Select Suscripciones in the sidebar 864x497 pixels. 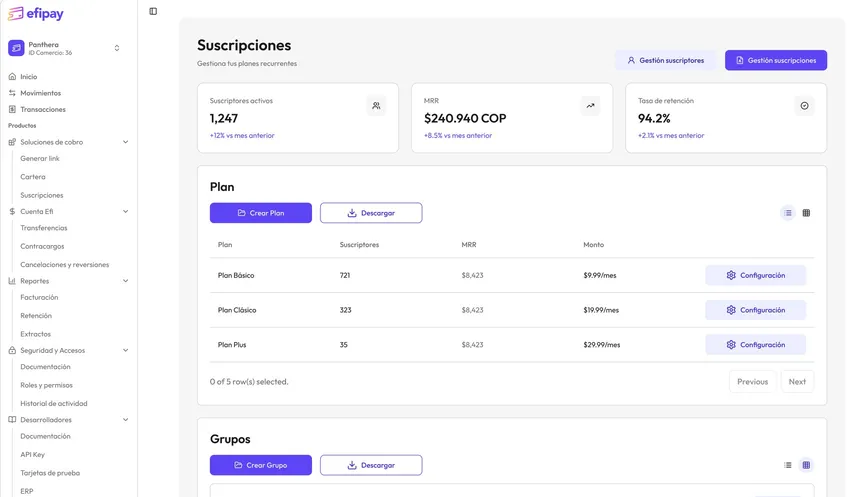tap(41, 195)
